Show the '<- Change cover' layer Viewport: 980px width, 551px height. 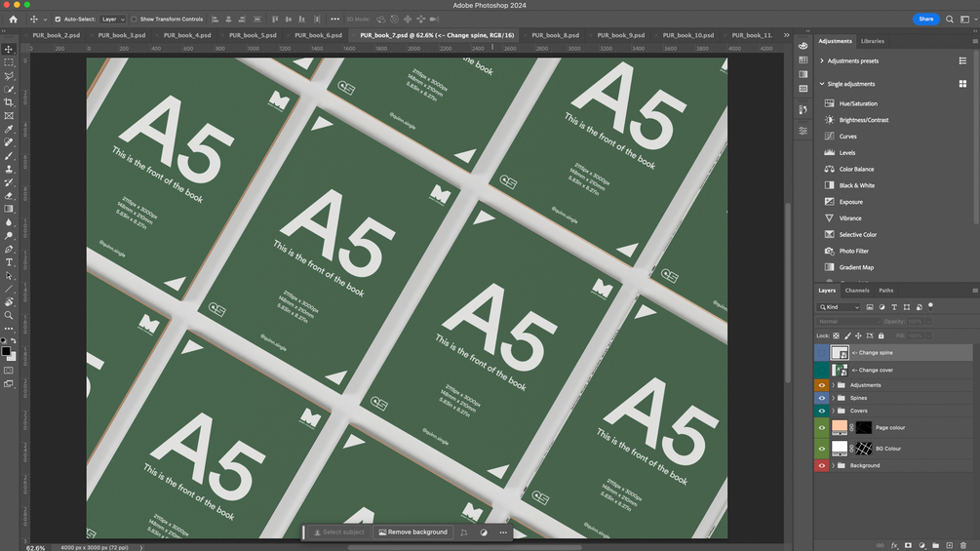[x=821, y=370]
